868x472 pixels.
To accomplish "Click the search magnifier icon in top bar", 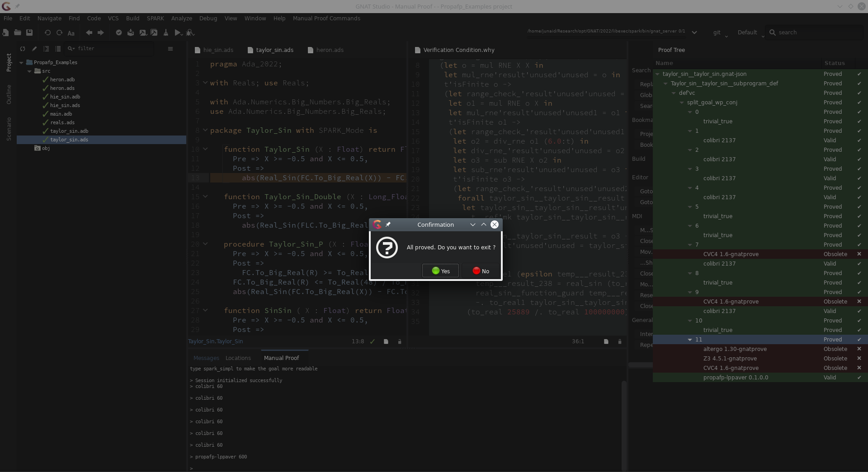I will (773, 33).
